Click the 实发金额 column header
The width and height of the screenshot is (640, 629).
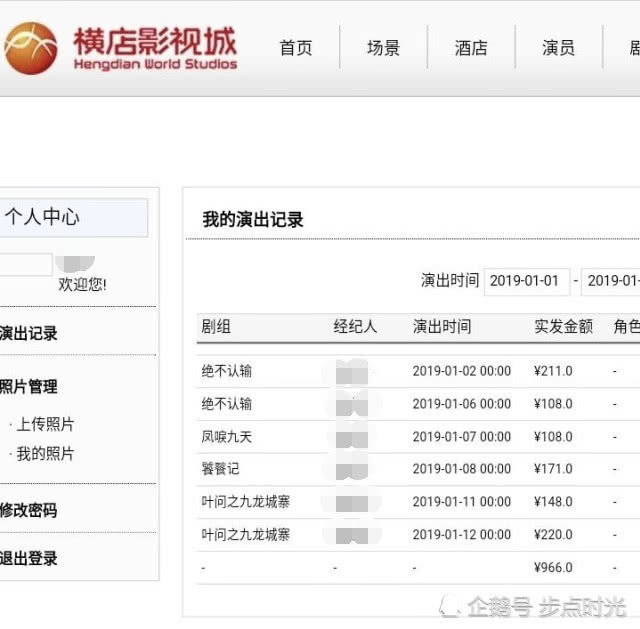563,327
